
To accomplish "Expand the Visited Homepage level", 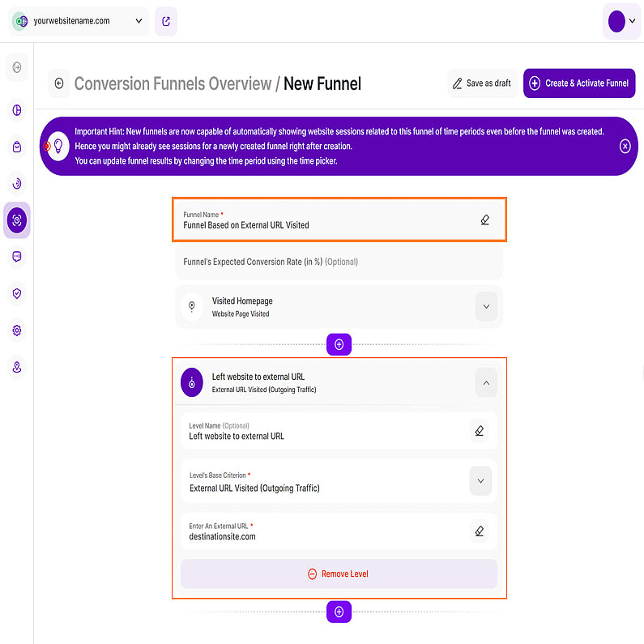I will [x=486, y=307].
